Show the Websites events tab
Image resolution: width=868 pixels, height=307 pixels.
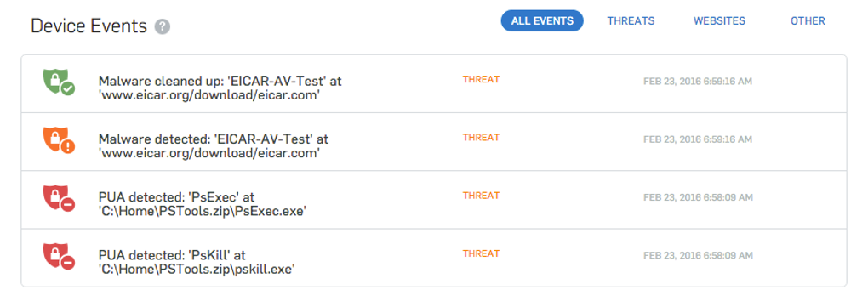tap(719, 21)
